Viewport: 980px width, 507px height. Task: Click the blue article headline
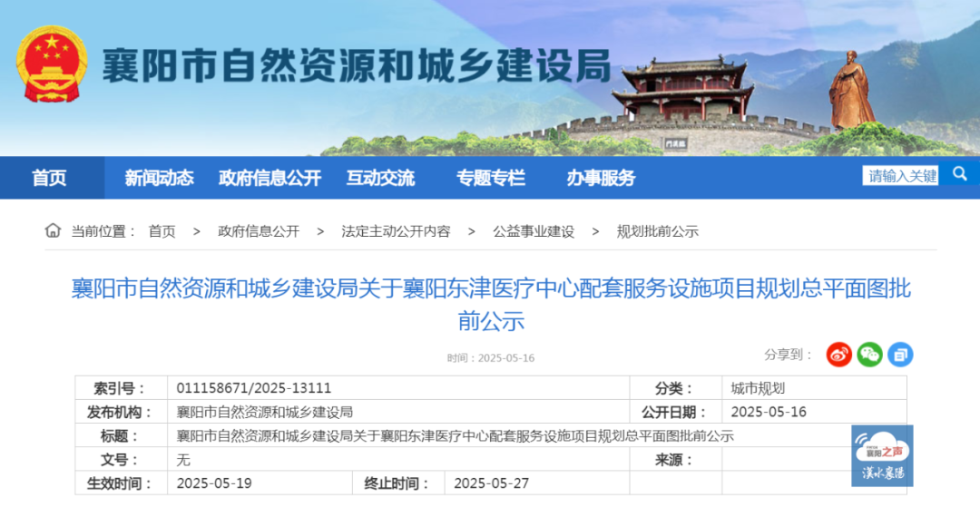click(491, 305)
